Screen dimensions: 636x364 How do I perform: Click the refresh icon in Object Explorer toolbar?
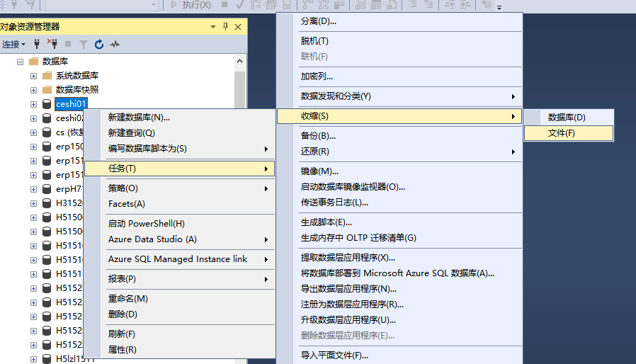99,44
